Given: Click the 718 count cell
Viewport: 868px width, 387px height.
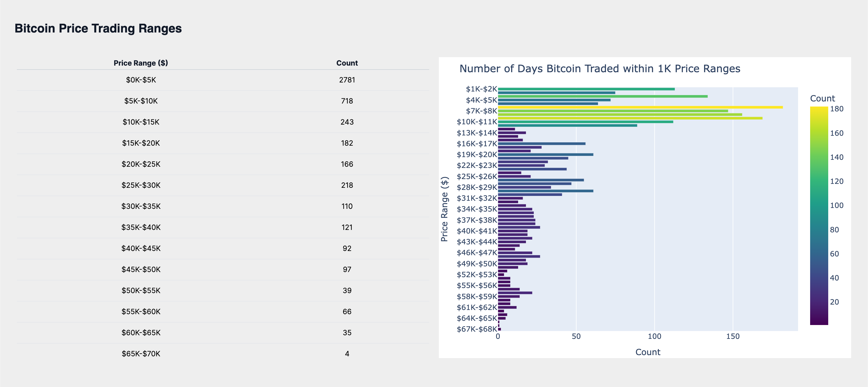Looking at the screenshot, I should pyautogui.click(x=347, y=101).
